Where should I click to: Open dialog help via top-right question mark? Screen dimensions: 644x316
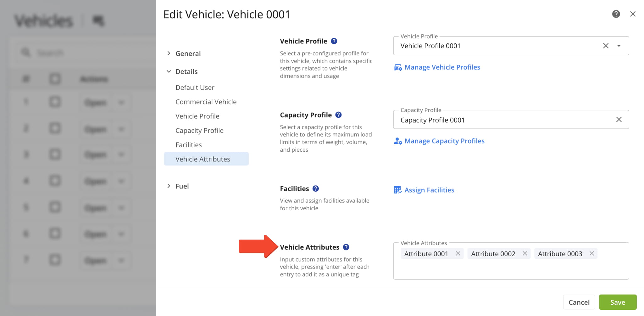coord(616,14)
